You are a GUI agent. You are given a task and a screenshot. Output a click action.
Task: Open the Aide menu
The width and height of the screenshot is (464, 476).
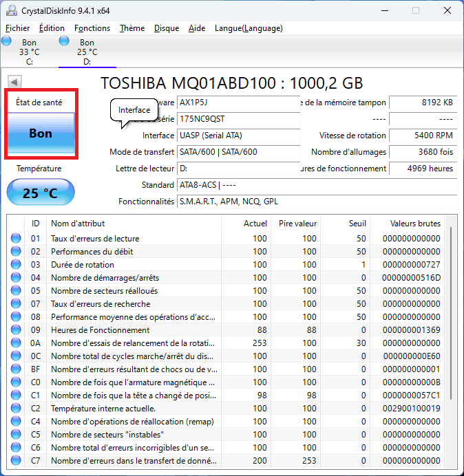(197, 28)
